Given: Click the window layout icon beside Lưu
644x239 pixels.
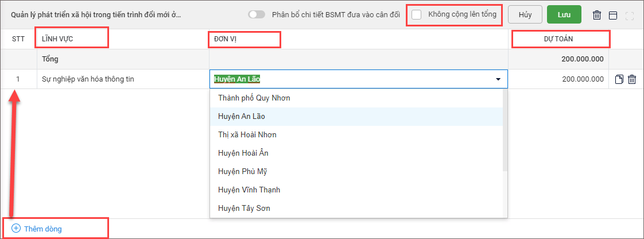Looking at the screenshot, I should click(613, 15).
